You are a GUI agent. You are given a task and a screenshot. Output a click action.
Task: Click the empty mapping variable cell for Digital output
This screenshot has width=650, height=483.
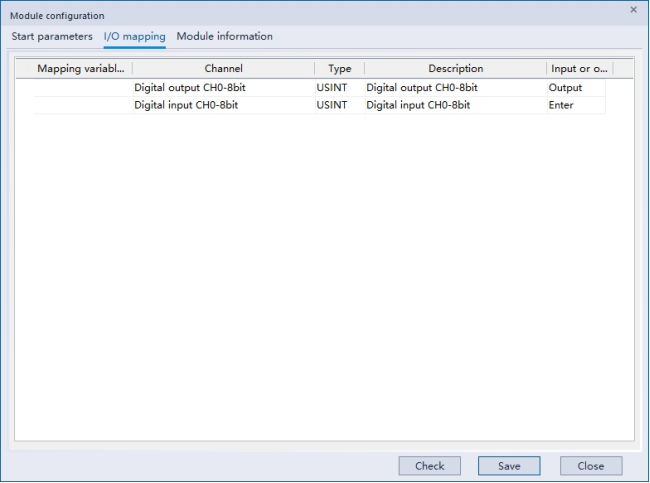tap(82, 88)
